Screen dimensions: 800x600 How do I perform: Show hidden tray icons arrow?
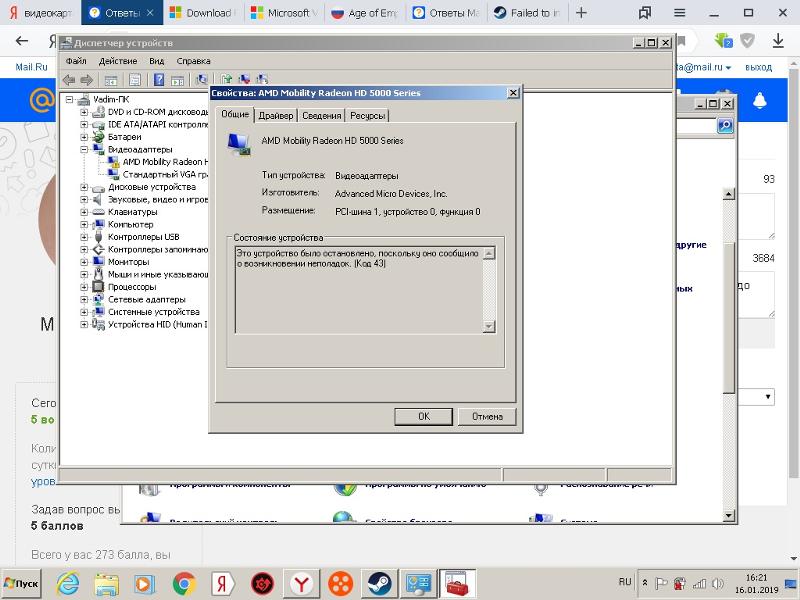pos(644,583)
